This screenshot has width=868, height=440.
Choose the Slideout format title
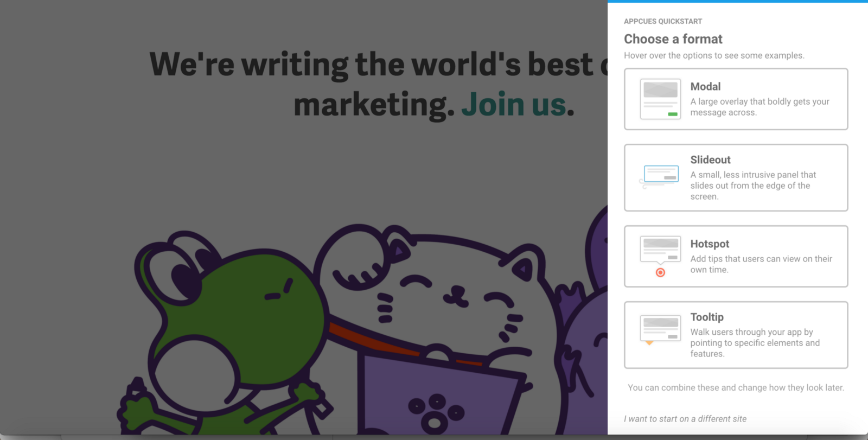[710, 160]
